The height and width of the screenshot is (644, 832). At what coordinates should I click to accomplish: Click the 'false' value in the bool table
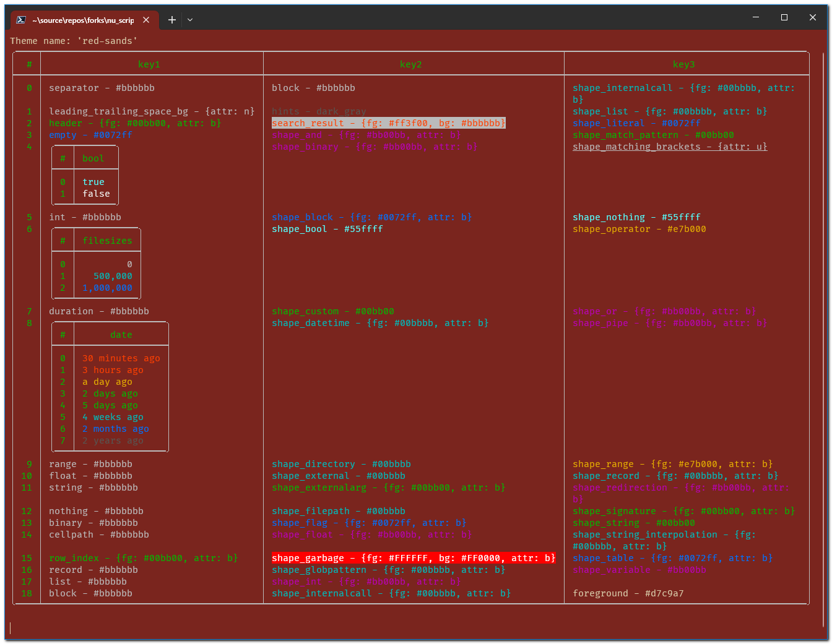click(x=97, y=194)
